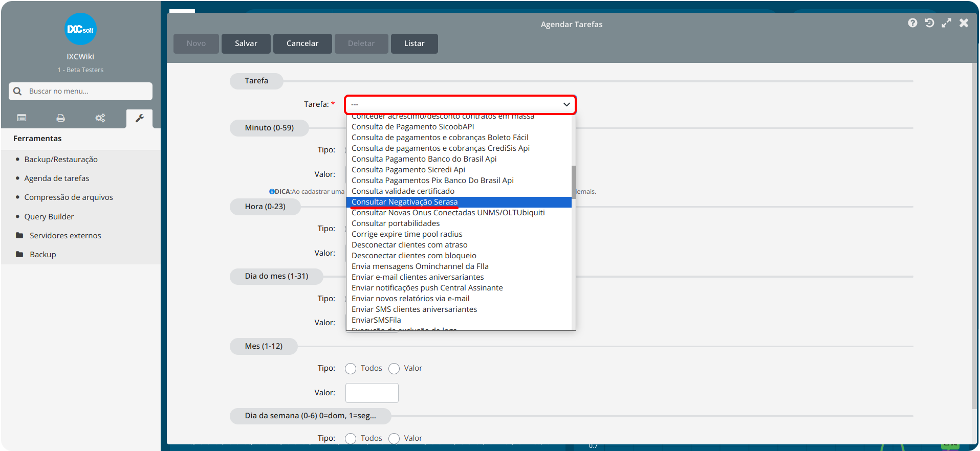The width and height of the screenshot is (980, 451).
Task: Open the help question mark icon
Action: click(x=912, y=23)
